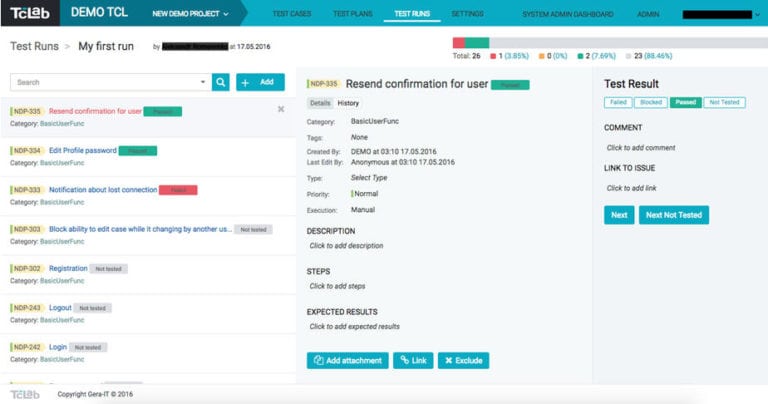The image size is (768, 404).
Task: Open the Login test case
Action: [x=58, y=347]
